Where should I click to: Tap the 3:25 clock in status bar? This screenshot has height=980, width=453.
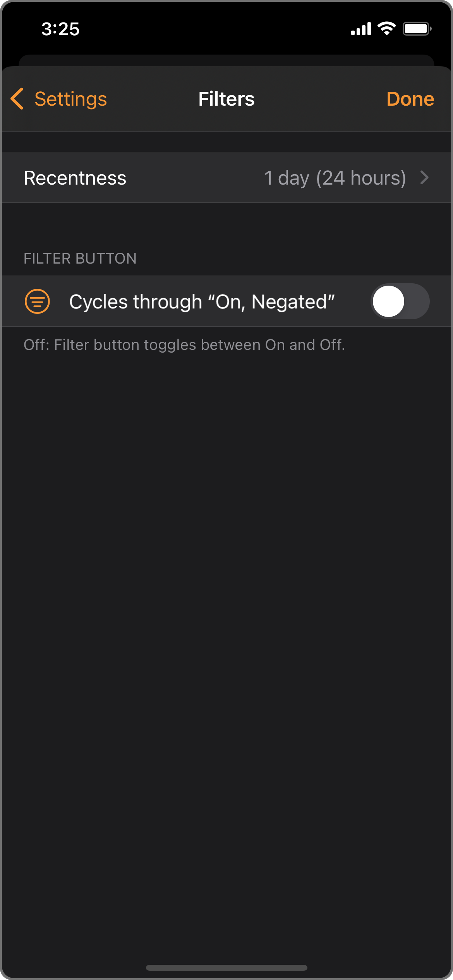pyautogui.click(x=60, y=29)
